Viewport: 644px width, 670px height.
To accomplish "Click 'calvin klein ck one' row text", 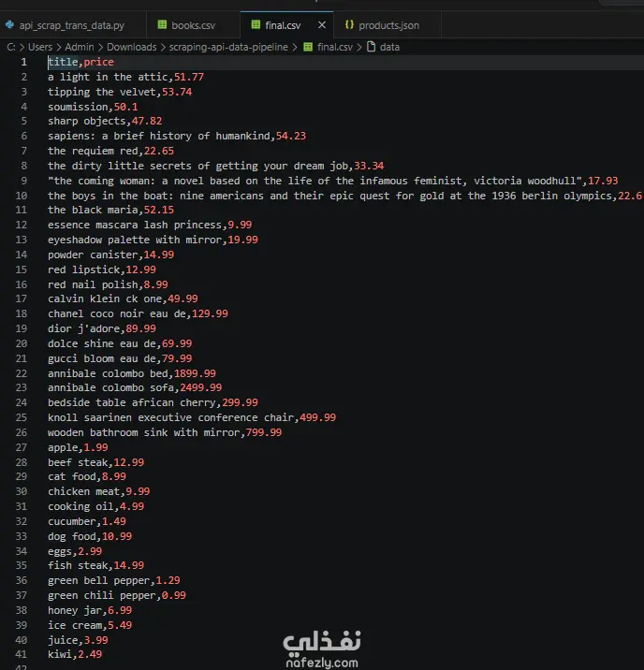I will (x=105, y=299).
